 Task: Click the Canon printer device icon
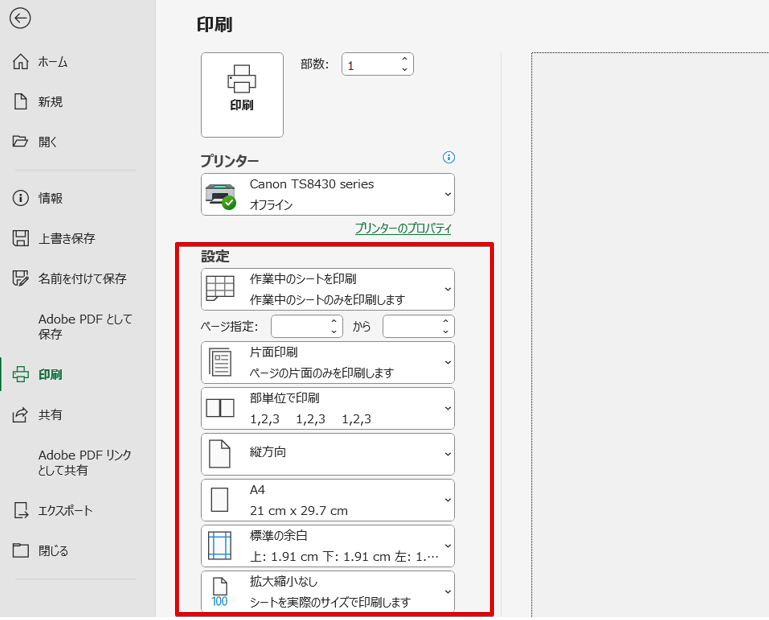pyautogui.click(x=221, y=196)
